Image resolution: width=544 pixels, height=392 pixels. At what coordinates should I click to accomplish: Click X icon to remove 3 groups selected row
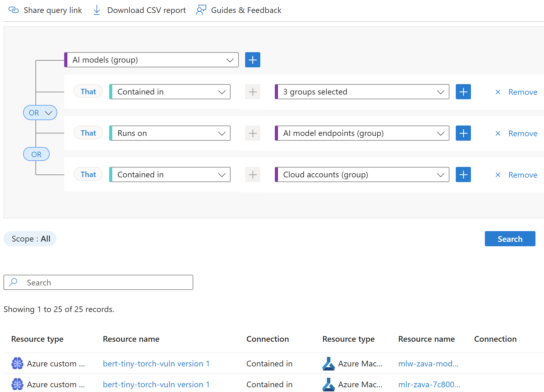(498, 92)
